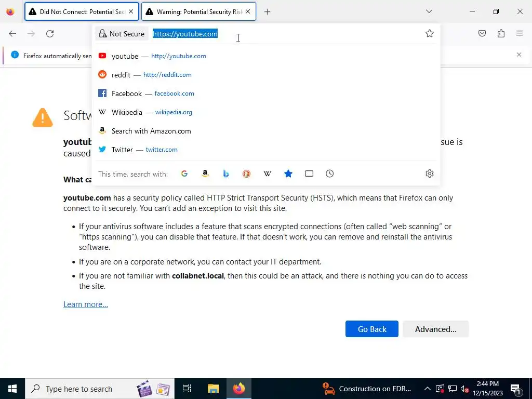This screenshot has width=532, height=399.
Task: Search open tabs icon
Action: (309, 174)
